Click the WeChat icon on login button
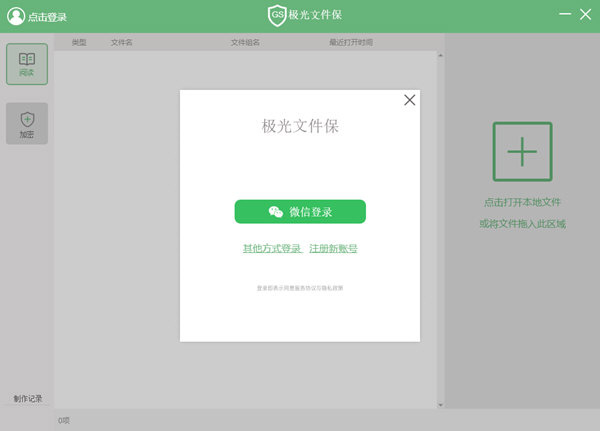The image size is (600, 431). [x=276, y=211]
